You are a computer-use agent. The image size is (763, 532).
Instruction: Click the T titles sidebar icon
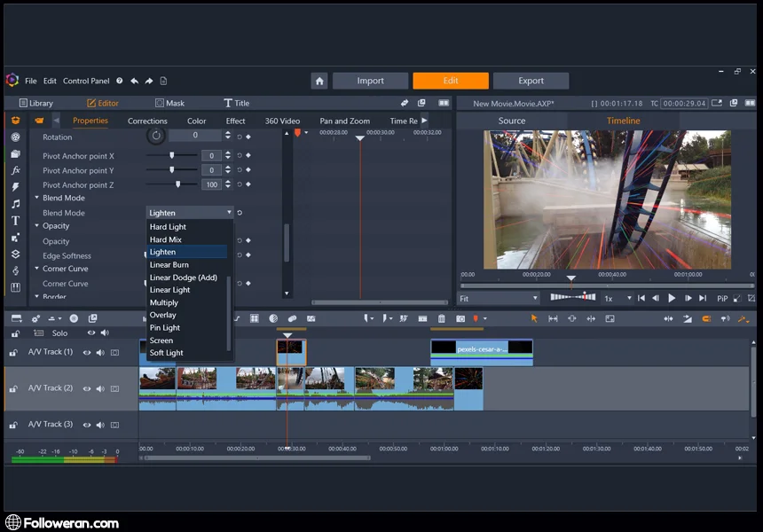pyautogui.click(x=15, y=221)
